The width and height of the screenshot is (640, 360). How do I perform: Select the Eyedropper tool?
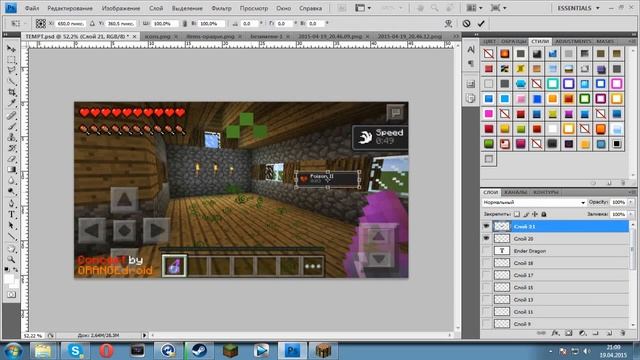point(11,104)
